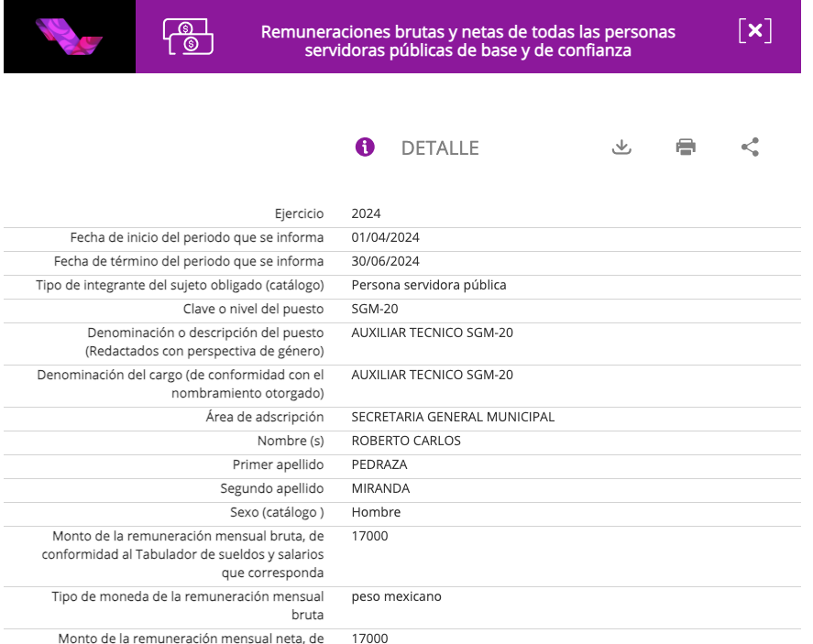Click the value SECRETARIA GENERAL MUNICIPAL
This screenshot has width=813, height=644.
coord(453,417)
